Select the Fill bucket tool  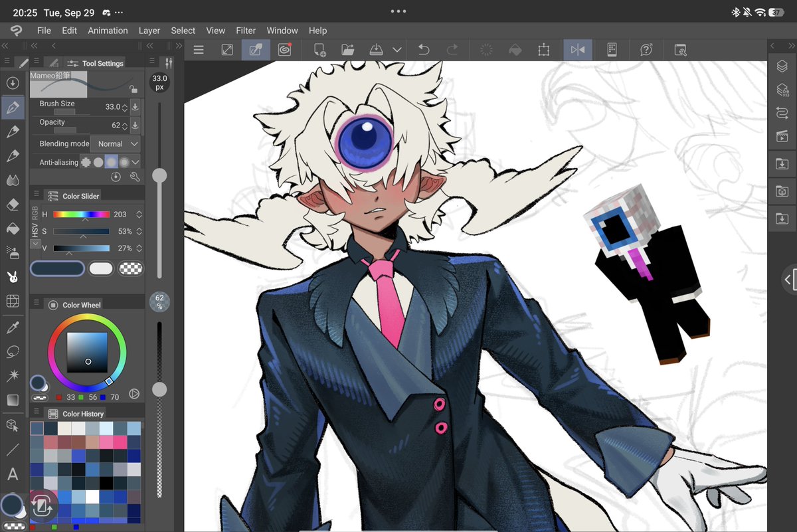[12, 228]
